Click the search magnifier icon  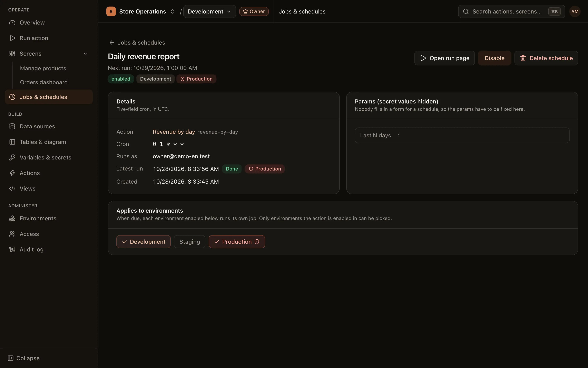click(x=466, y=11)
